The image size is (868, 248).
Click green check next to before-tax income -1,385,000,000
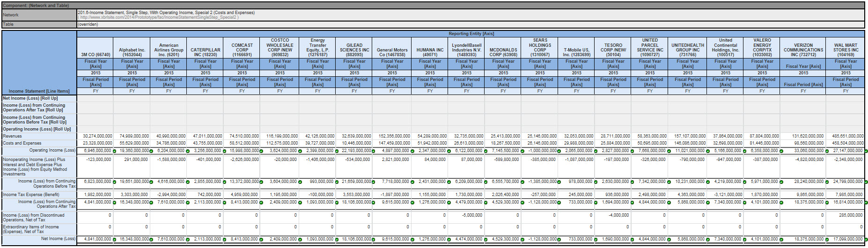coord(559,182)
